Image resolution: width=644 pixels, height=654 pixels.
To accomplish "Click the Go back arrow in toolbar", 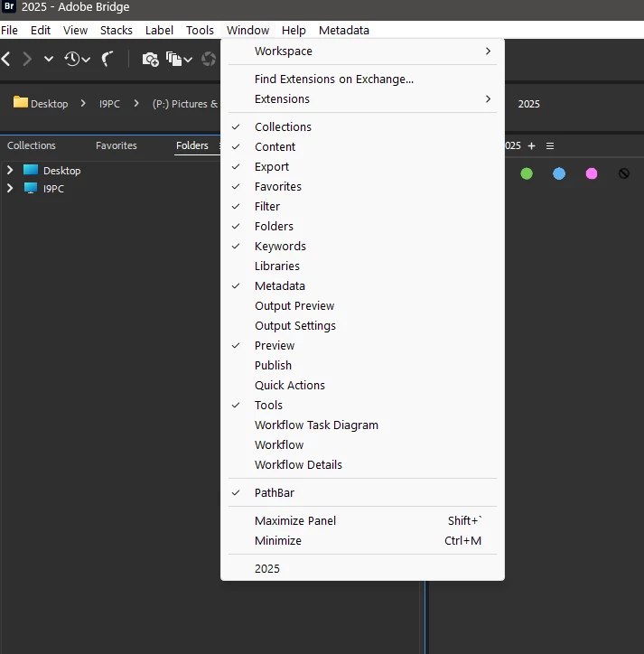I will click(x=5, y=59).
